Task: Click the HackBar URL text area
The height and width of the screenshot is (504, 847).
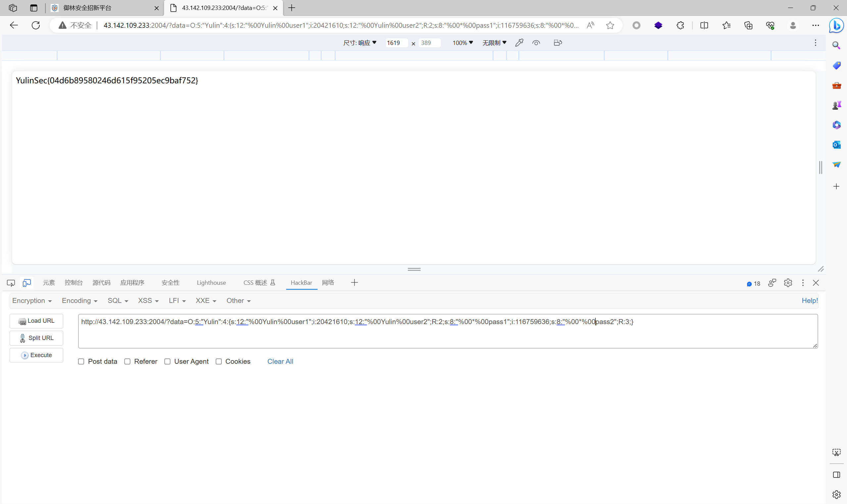Action: click(448, 331)
